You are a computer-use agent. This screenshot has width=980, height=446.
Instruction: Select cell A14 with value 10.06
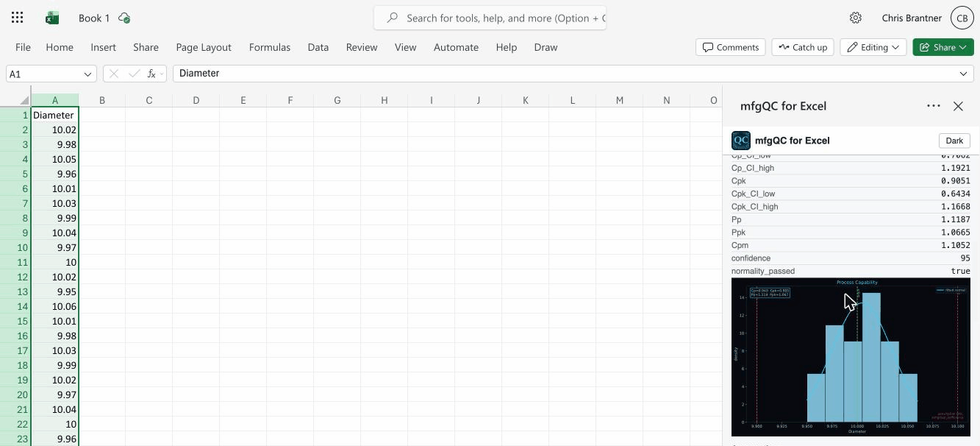coord(55,306)
